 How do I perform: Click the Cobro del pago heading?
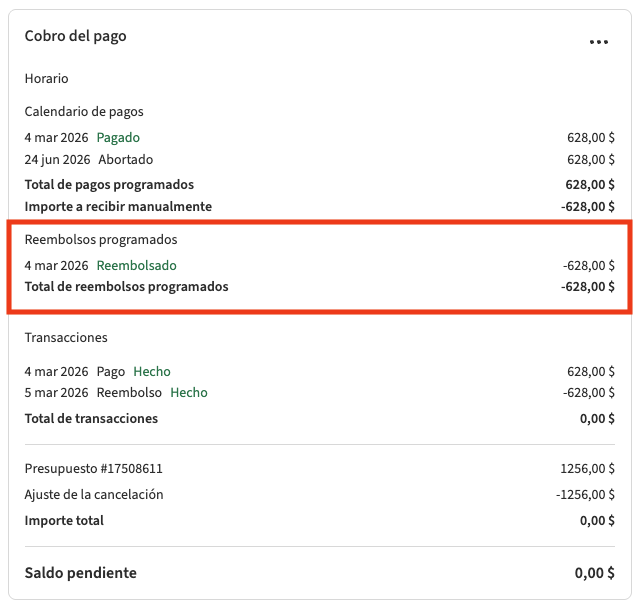pos(75,36)
